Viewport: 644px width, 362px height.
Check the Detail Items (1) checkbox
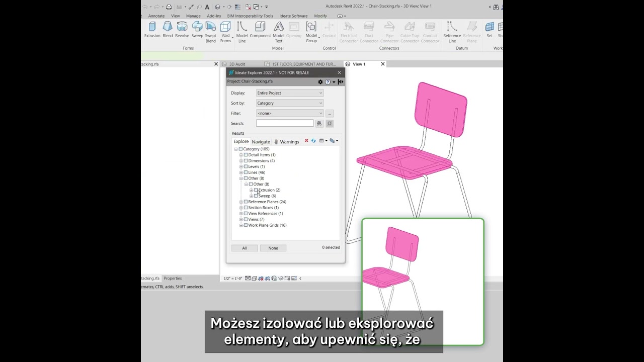coord(246,155)
